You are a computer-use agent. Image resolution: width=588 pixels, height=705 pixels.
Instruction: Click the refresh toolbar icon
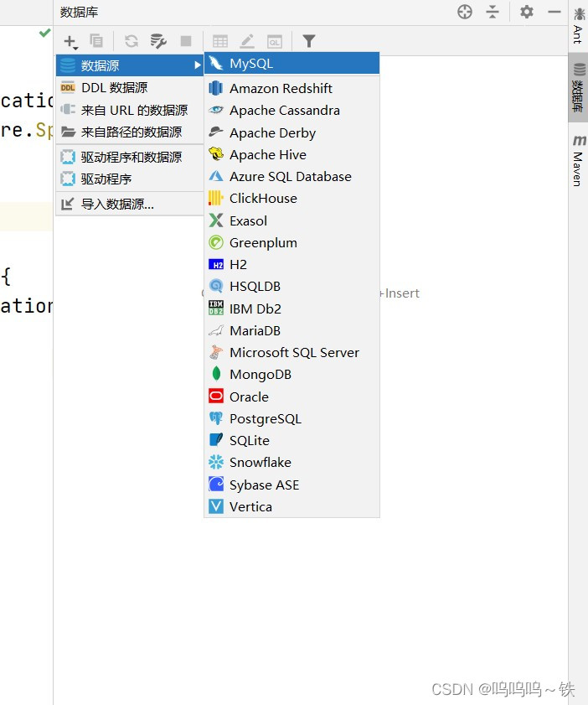[x=132, y=41]
